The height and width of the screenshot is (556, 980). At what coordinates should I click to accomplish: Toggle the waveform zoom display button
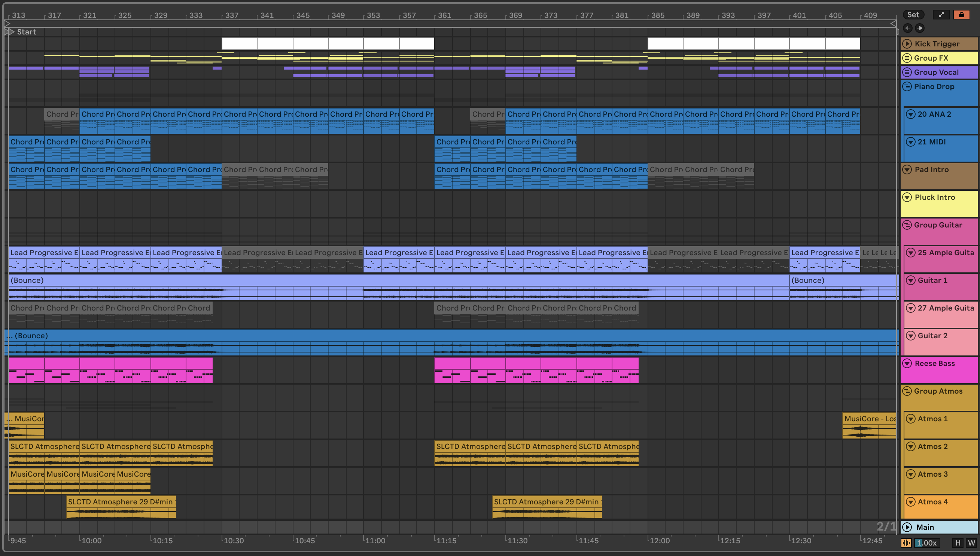tap(906, 543)
